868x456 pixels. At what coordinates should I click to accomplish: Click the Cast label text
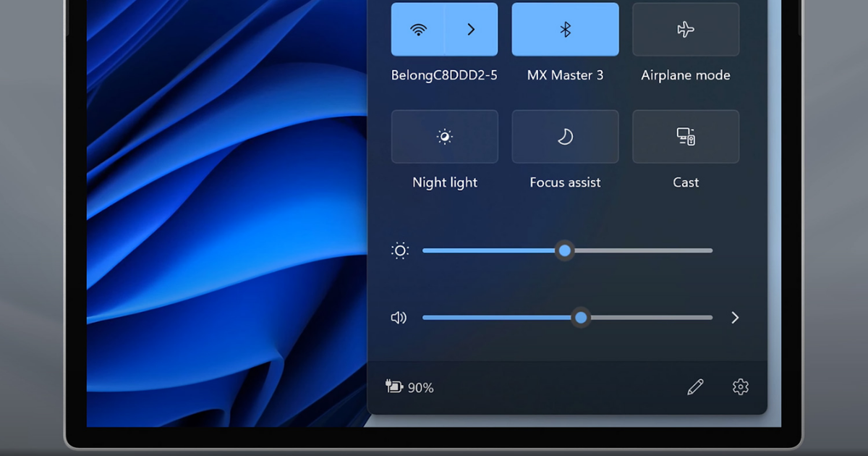point(686,182)
